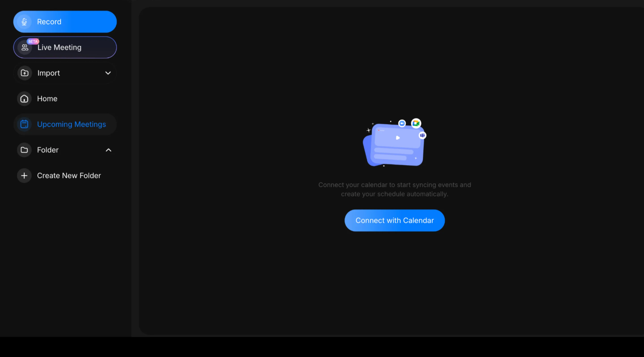
Task: Select Create New Folder in the sidebar
Action: [69, 175]
